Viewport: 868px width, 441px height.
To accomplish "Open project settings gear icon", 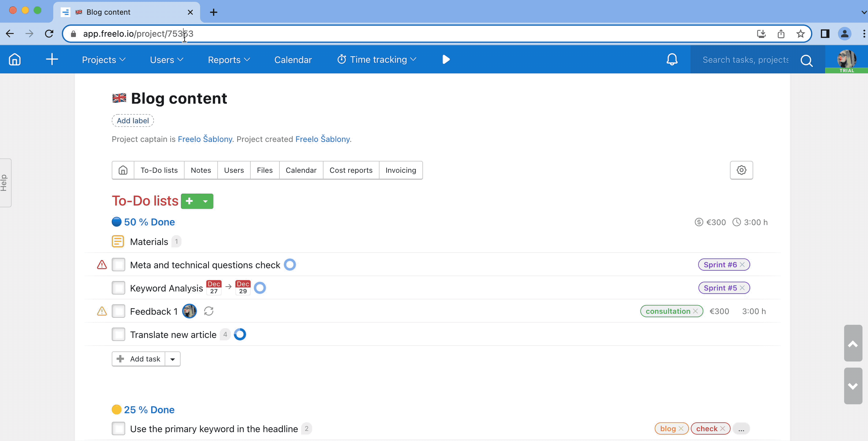I will [x=742, y=170].
